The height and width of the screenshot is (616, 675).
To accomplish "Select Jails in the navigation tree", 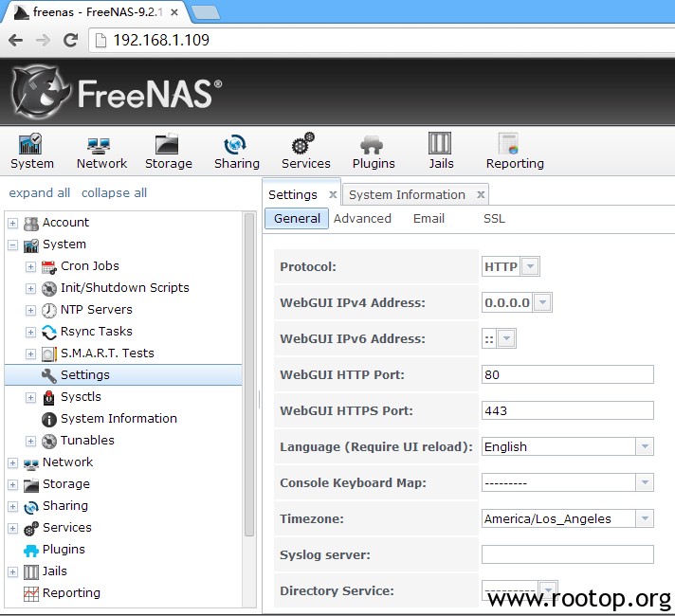I will [x=54, y=571].
